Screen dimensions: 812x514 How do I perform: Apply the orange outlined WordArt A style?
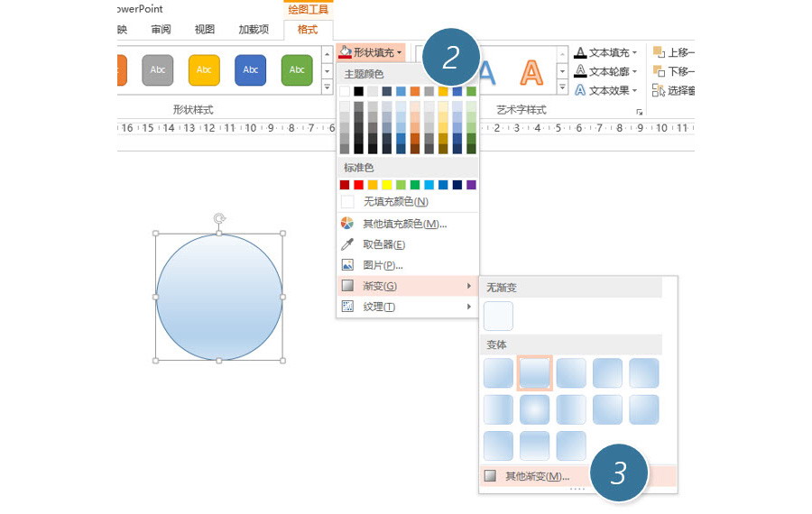(x=532, y=72)
